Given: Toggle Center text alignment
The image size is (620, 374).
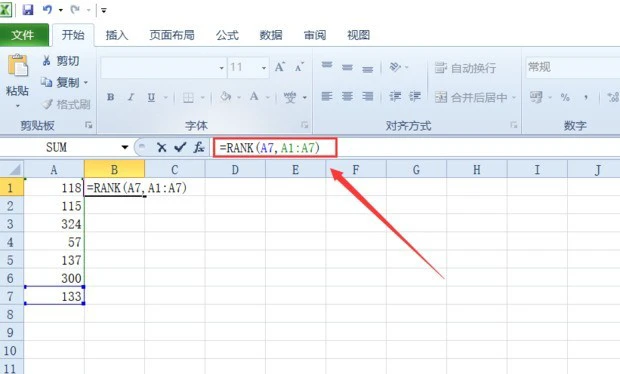Looking at the screenshot, I should [347, 96].
